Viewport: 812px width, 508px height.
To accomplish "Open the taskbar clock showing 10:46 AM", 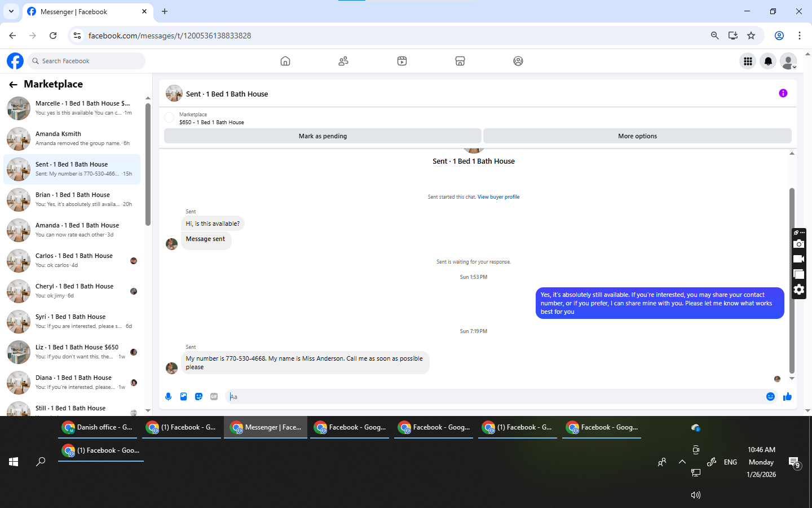I will pos(761,462).
